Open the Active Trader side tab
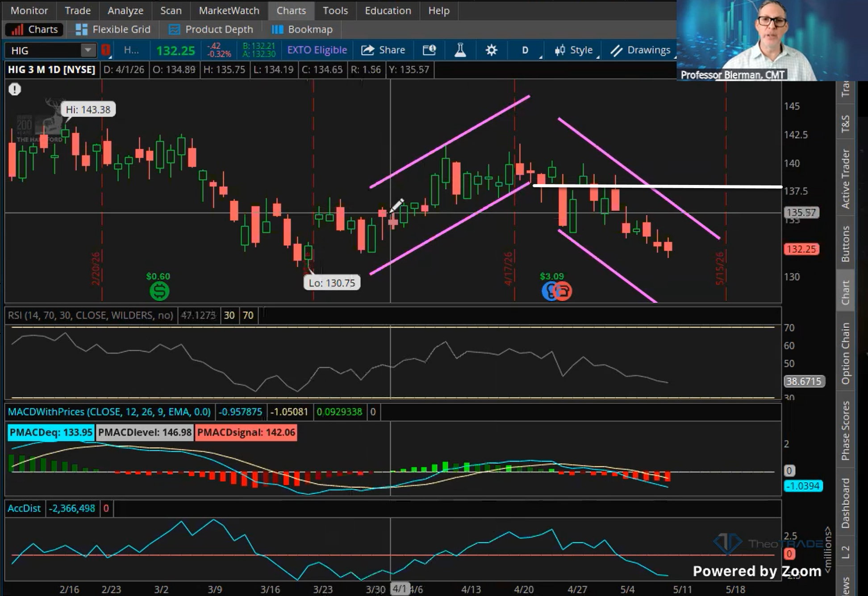Image resolution: width=868 pixels, height=596 pixels. click(845, 179)
